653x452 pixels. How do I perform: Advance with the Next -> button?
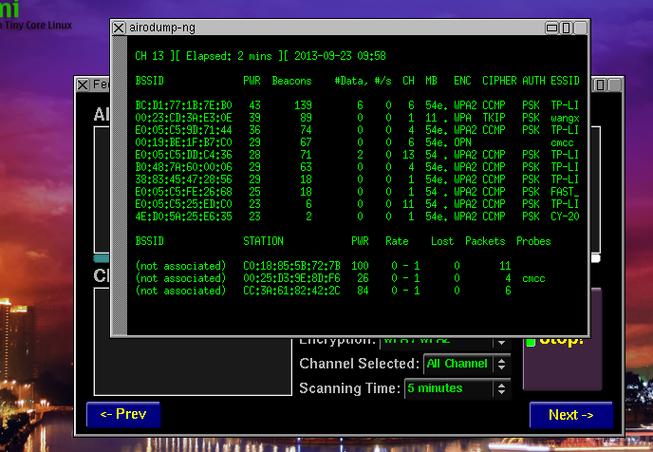point(571,415)
